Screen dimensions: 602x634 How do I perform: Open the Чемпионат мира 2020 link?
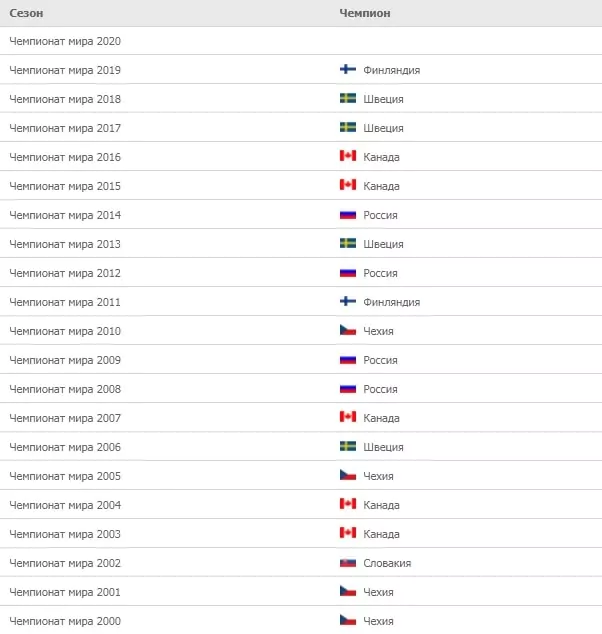65,41
